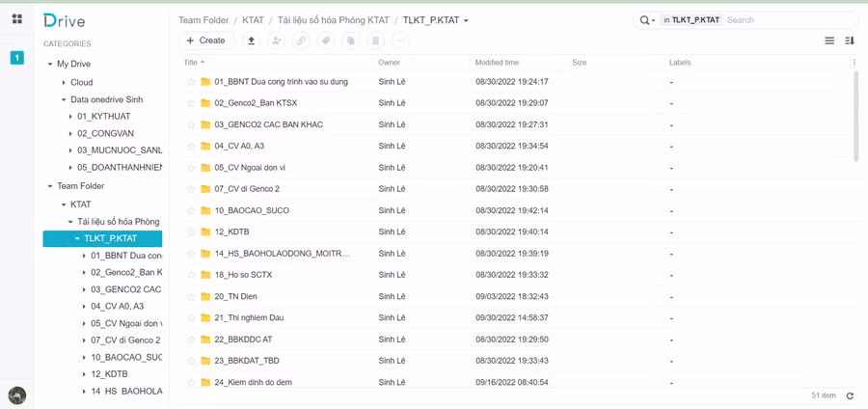The height and width of the screenshot is (409, 868).
Task: Go to KTAT in the breadcrumb
Action: (253, 20)
